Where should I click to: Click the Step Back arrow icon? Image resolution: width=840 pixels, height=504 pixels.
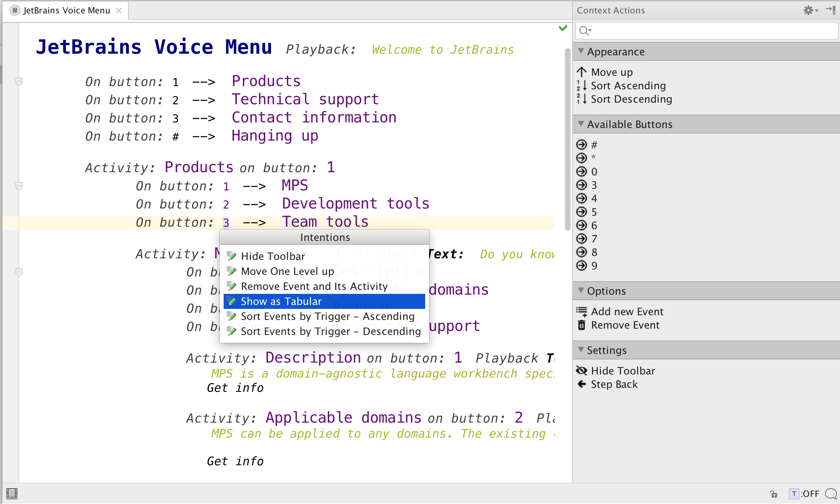point(582,384)
